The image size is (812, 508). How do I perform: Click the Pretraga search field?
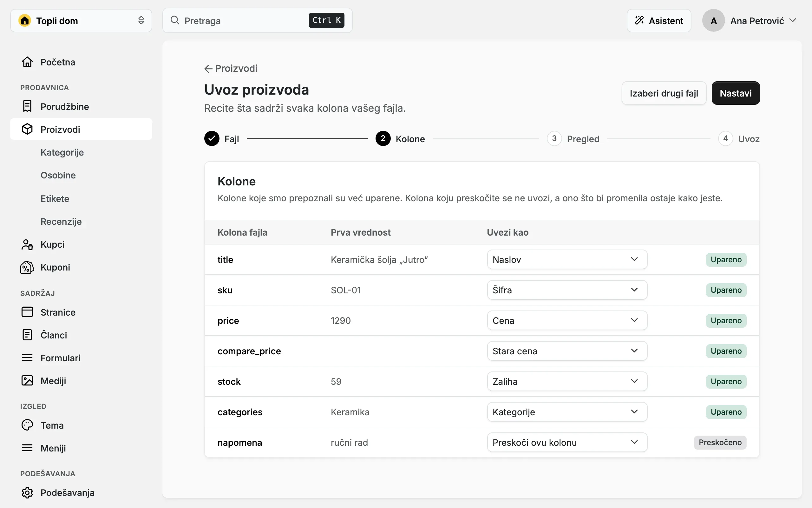(x=257, y=21)
